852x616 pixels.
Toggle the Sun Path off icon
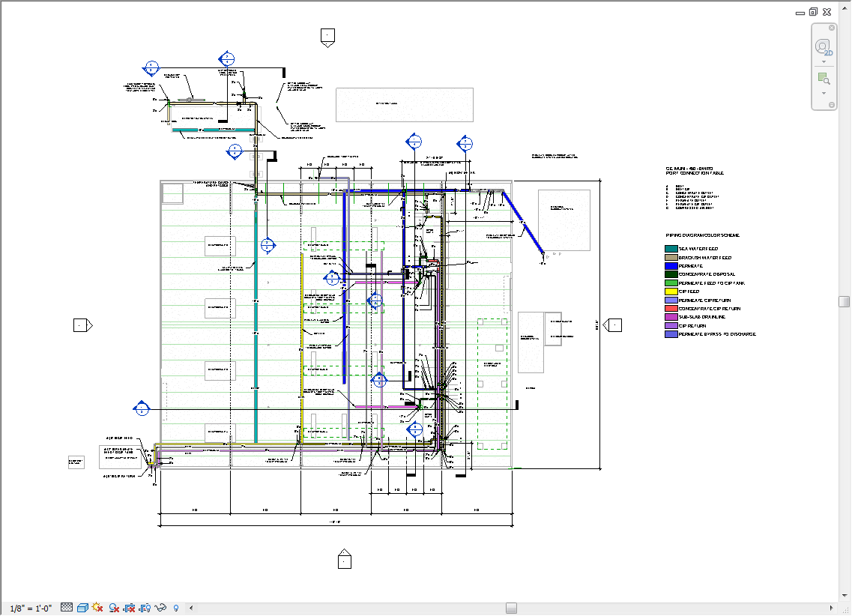(x=98, y=607)
